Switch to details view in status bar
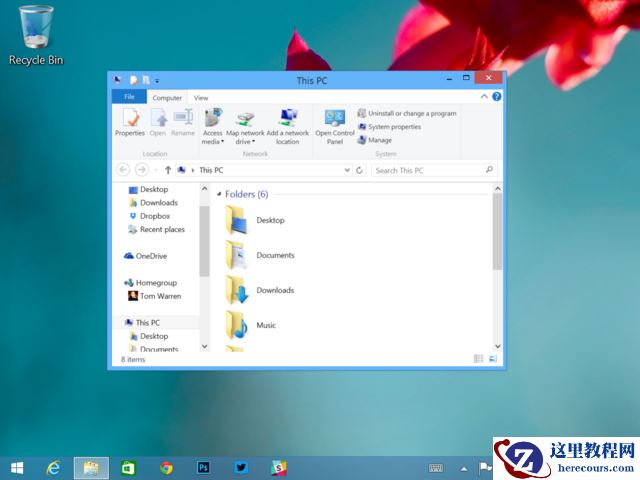The width and height of the screenshot is (640, 480). coord(478,359)
